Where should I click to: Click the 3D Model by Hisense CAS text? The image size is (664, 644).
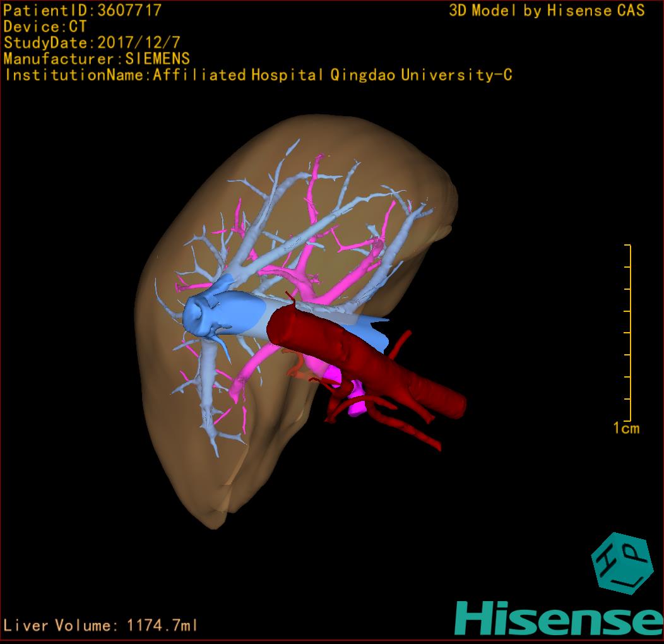pyautogui.click(x=547, y=10)
